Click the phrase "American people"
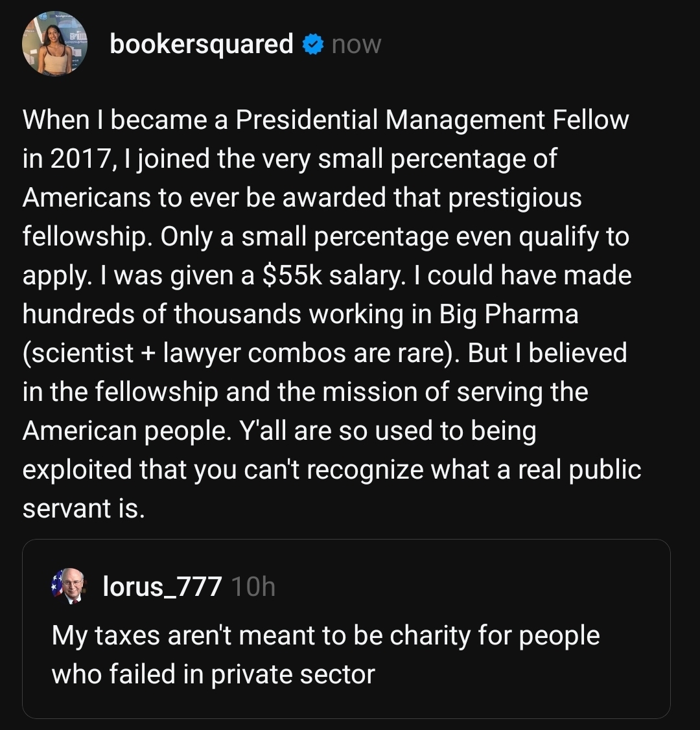 coord(123,431)
